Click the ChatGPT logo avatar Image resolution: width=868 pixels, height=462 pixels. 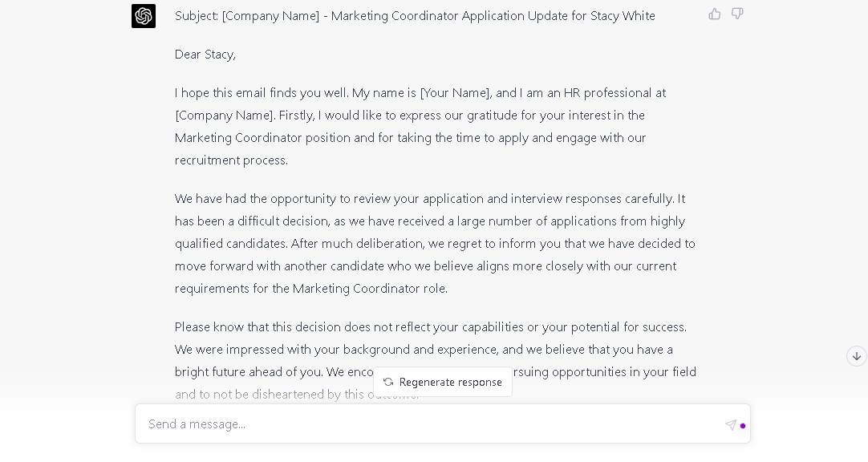click(144, 15)
